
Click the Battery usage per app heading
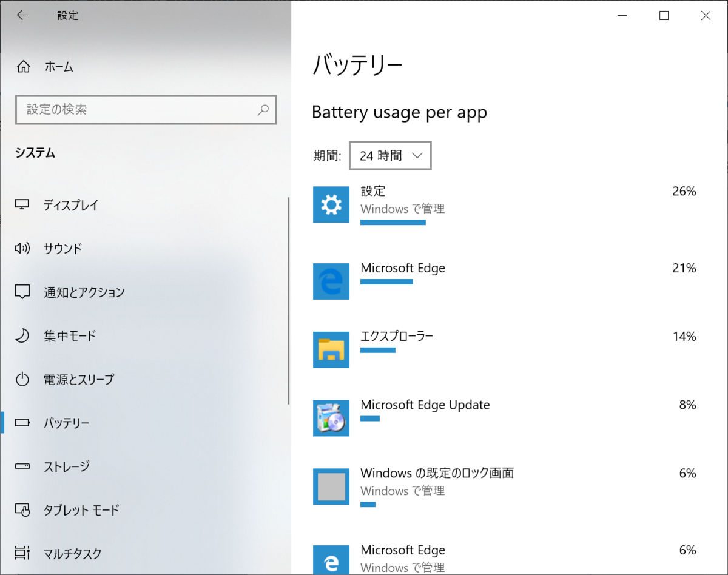pos(399,113)
